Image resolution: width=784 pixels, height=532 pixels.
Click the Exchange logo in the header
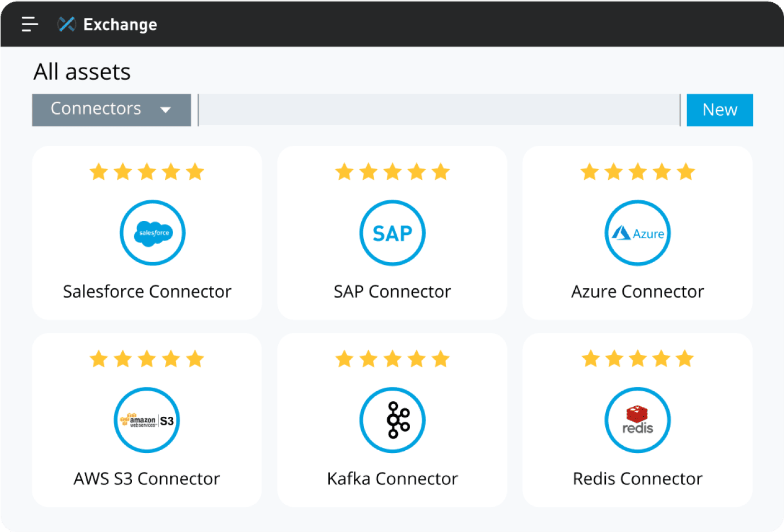point(66,24)
